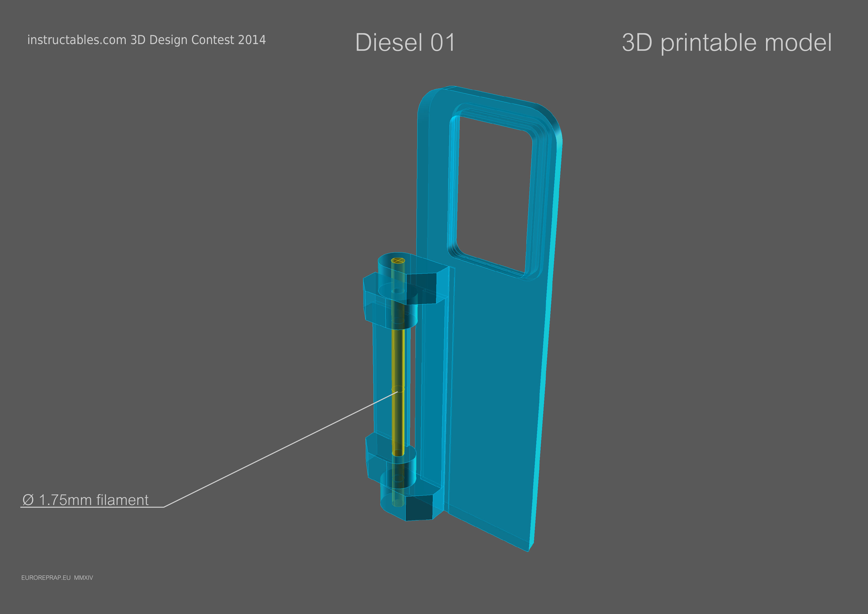The width and height of the screenshot is (868, 614).
Task: Click the 'EUROREPRAP.EU MMXIV' footer text
Action: [x=57, y=578]
